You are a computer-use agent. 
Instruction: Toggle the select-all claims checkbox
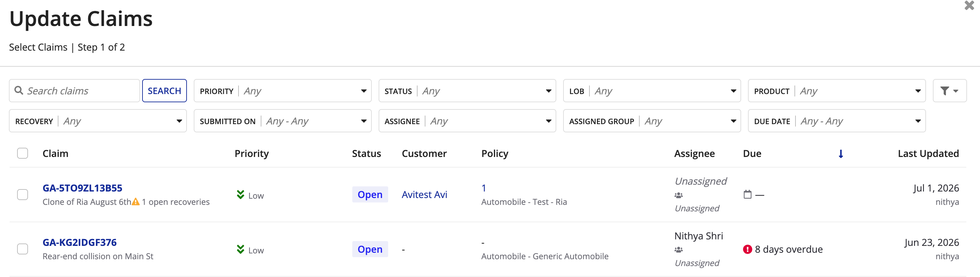(23, 153)
